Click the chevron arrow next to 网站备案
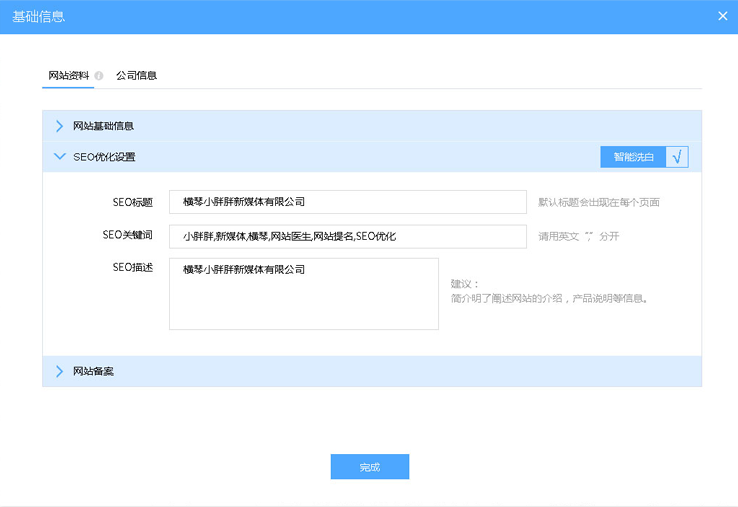Viewport: 738px width, 507px height. coord(60,371)
